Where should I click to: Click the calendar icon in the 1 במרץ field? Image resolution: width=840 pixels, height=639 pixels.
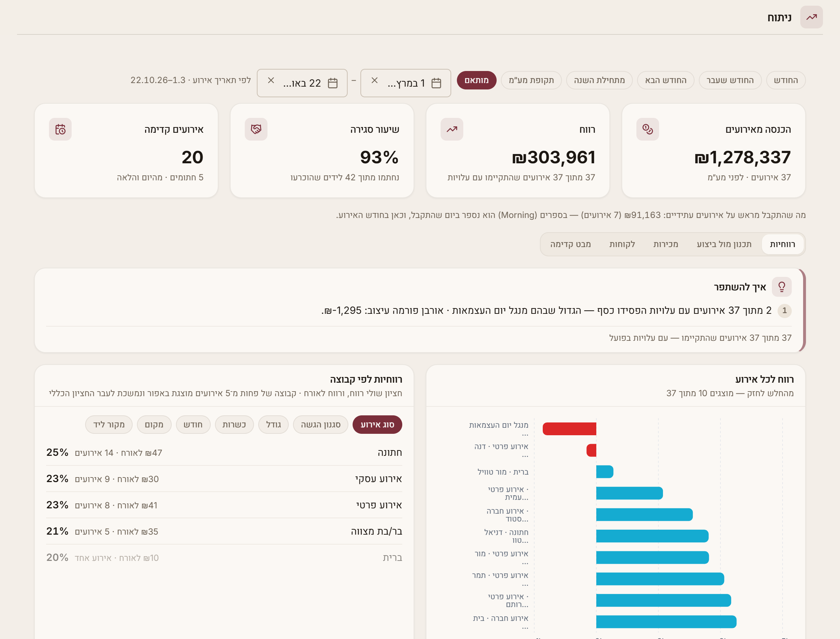click(436, 83)
